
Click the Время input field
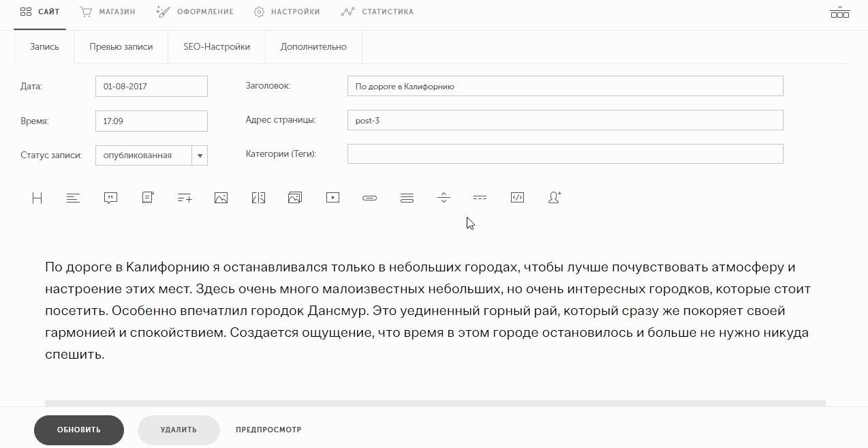[x=151, y=121]
